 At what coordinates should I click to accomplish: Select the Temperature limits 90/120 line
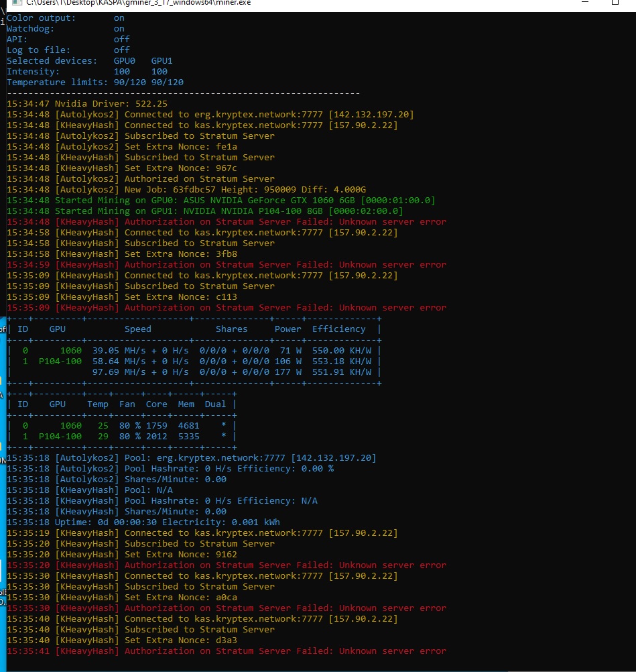tap(94, 82)
